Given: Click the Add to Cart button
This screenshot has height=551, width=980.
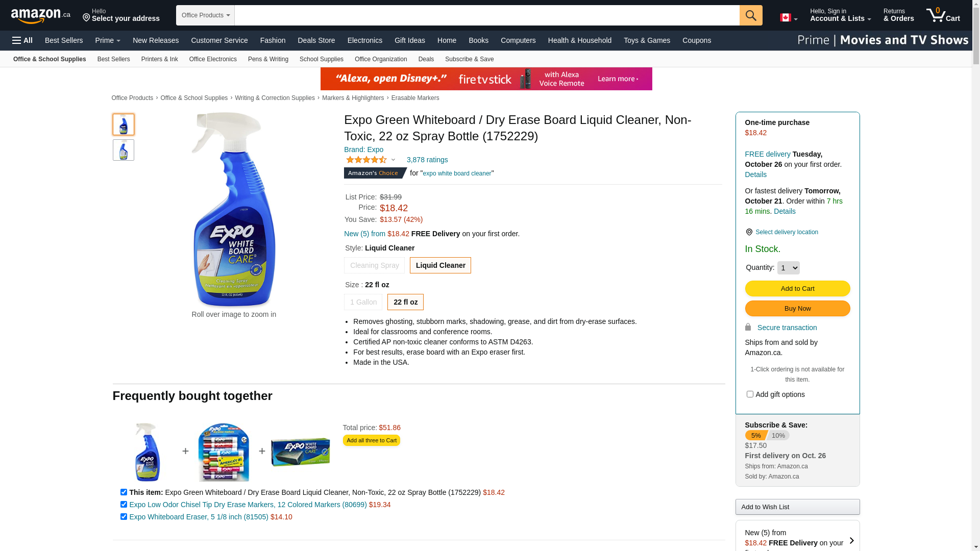Looking at the screenshot, I should point(797,288).
